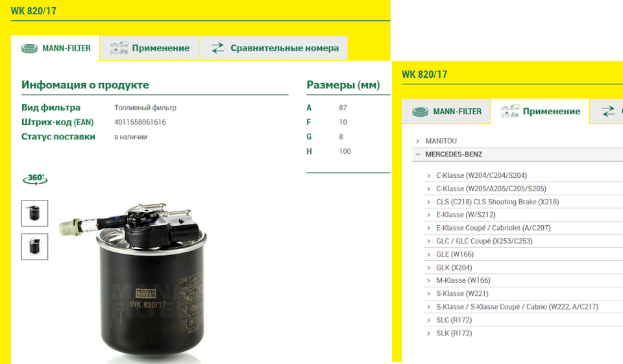Click the 'Размеры (мм)' heading
This screenshot has width=623, height=364.
[x=343, y=85]
